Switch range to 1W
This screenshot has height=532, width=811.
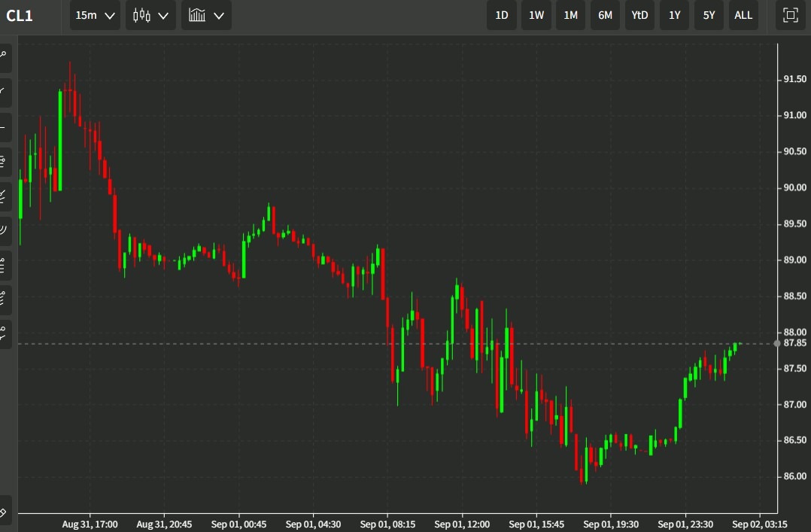coord(536,15)
